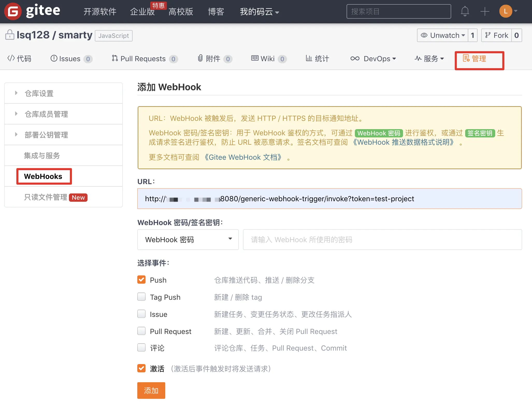Click the plus create-new icon
This screenshot has width=532, height=404.
[485, 11]
